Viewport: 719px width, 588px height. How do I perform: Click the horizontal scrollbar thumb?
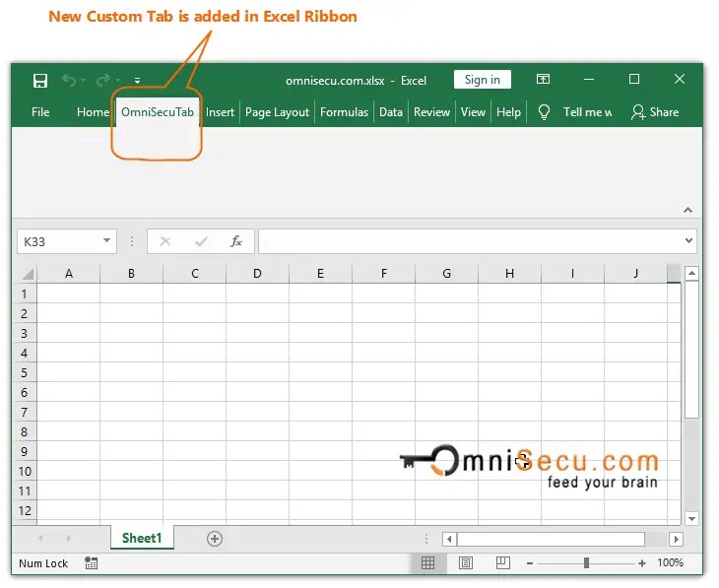[x=551, y=539]
